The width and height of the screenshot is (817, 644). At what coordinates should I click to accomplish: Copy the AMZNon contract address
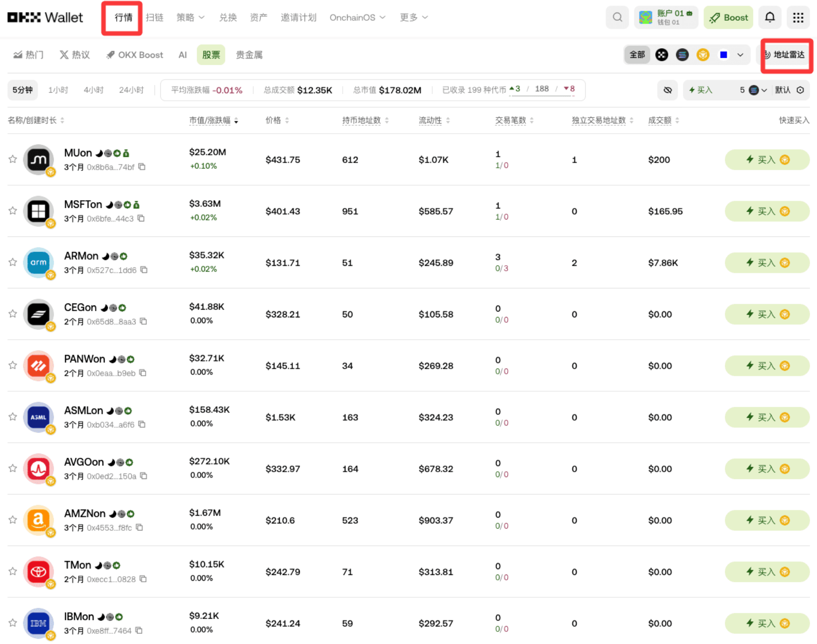[x=139, y=527]
